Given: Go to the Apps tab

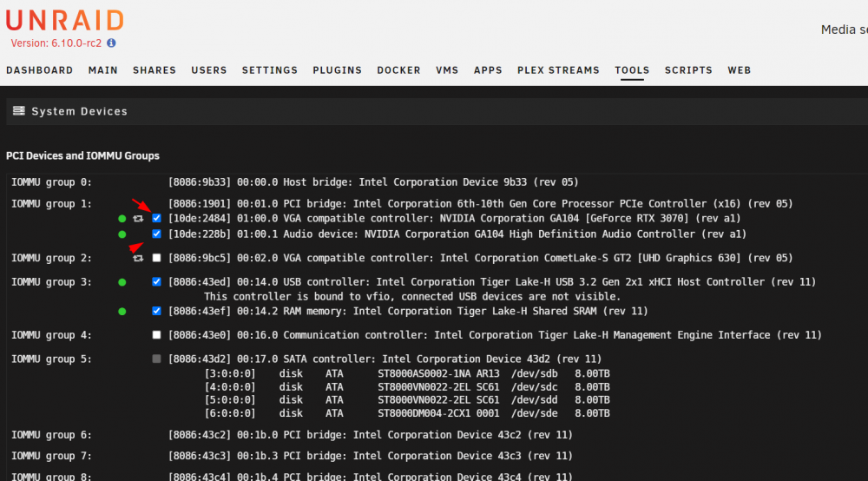Looking at the screenshot, I should tap(488, 70).
